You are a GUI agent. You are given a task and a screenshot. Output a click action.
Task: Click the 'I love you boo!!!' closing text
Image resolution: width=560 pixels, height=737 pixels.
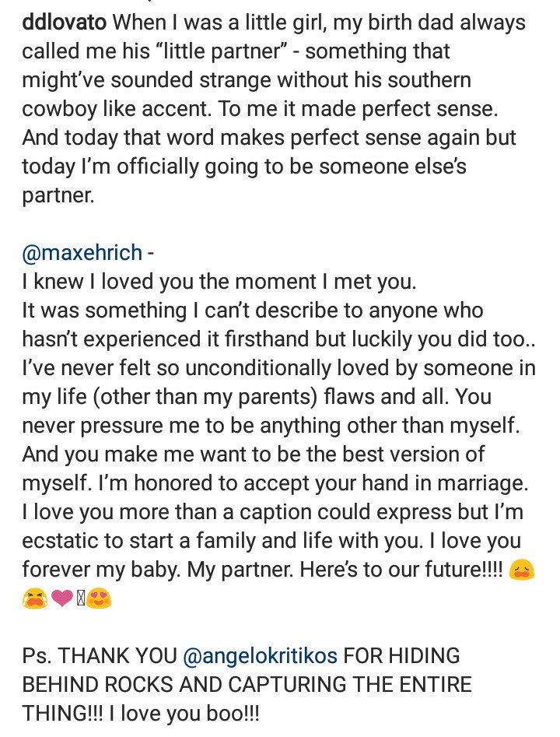(x=184, y=713)
